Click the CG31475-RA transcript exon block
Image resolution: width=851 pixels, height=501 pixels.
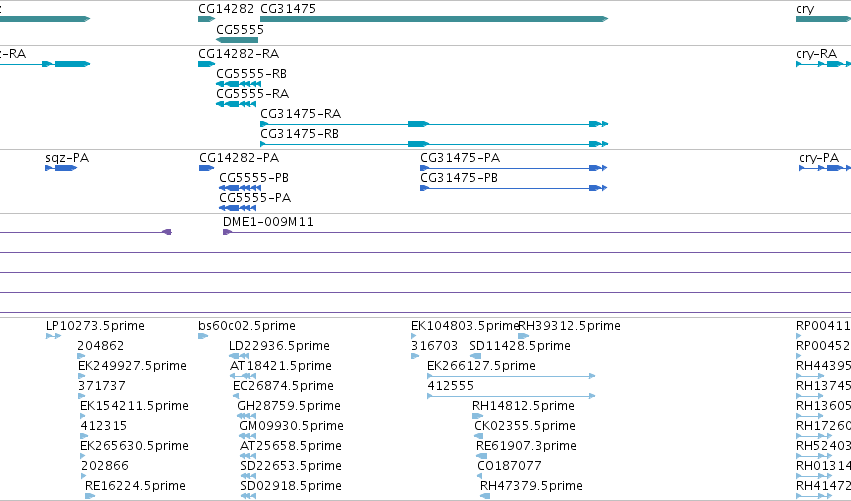pos(418,124)
